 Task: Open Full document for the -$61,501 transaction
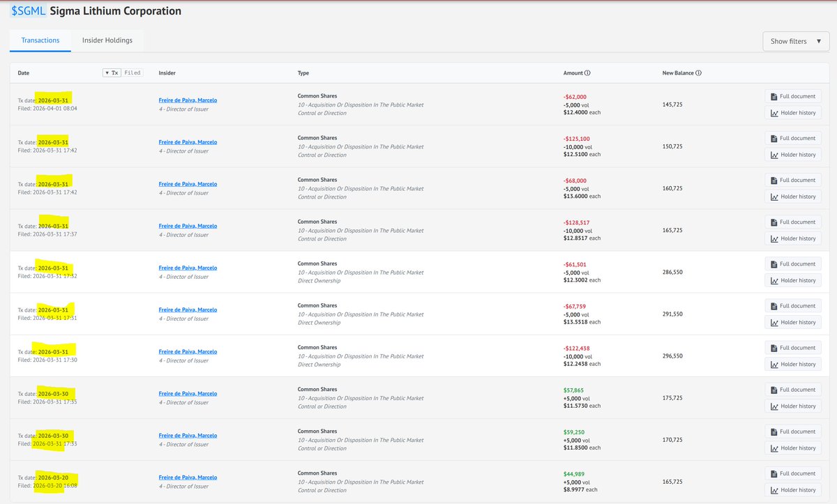(793, 264)
